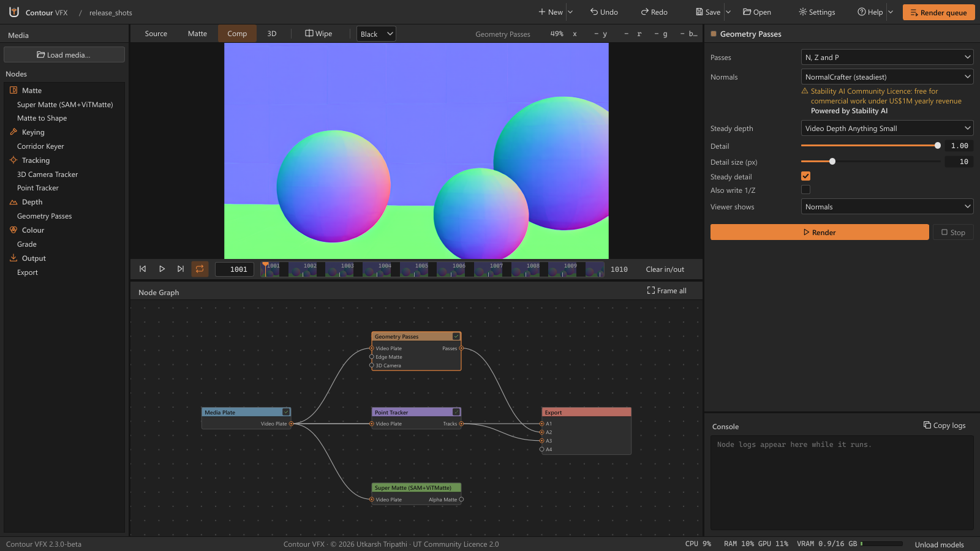Select Corridor Keyer node
The width and height of the screenshot is (980, 551).
click(x=40, y=146)
